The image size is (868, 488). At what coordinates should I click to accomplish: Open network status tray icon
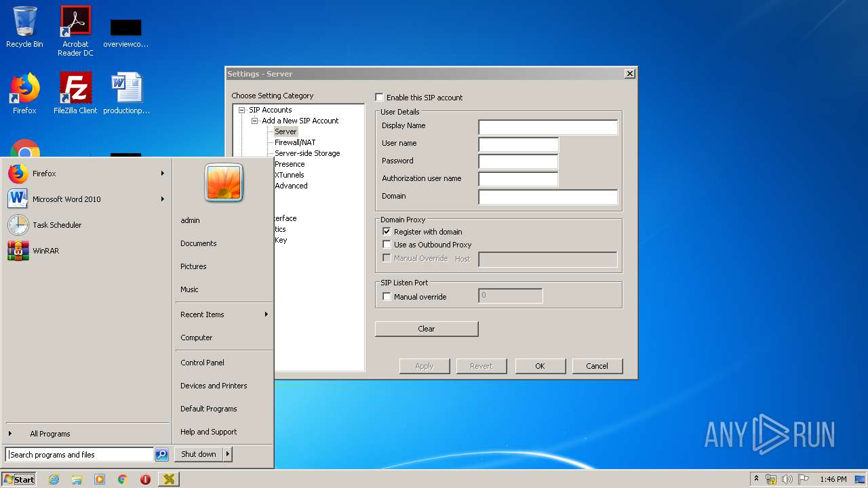tap(771, 479)
